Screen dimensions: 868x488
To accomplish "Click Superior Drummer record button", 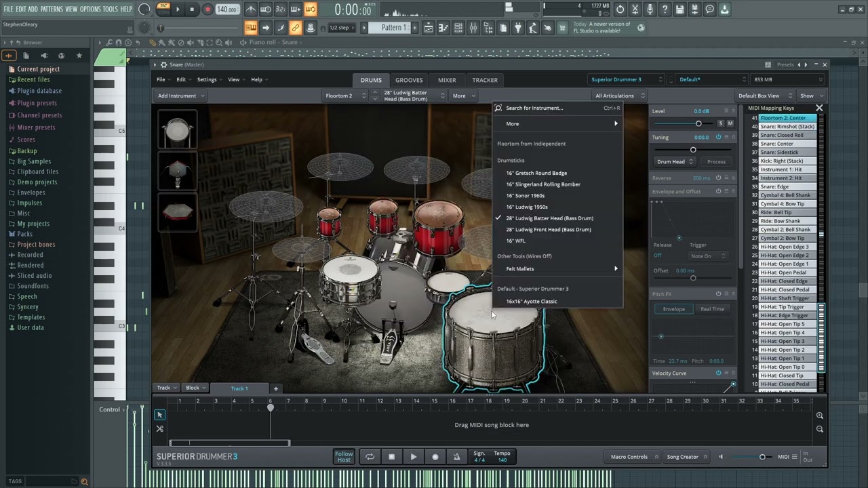I will coord(435,457).
